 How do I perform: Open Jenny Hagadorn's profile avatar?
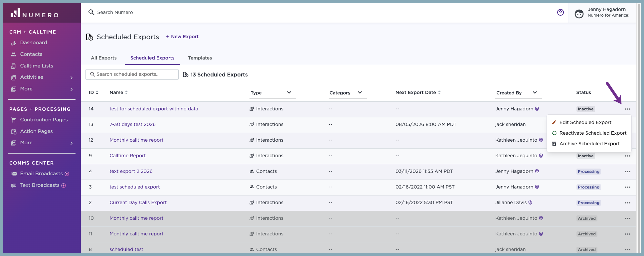pyautogui.click(x=579, y=14)
